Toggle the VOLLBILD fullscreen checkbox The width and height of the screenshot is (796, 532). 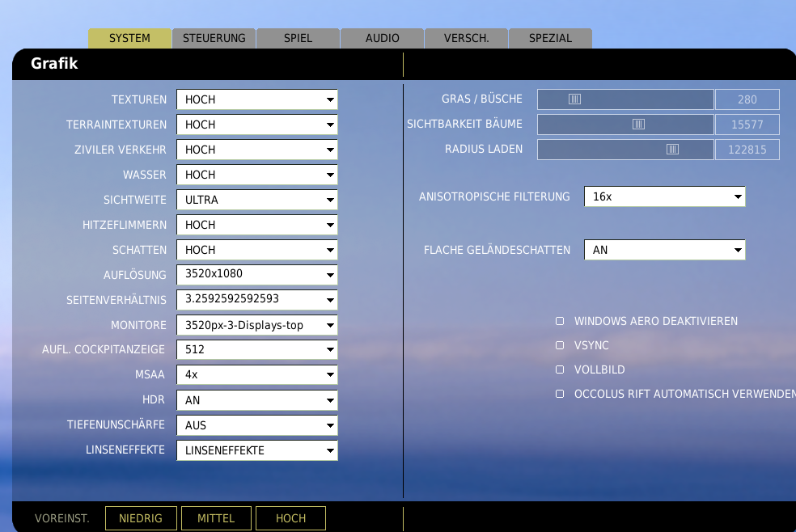coord(560,369)
